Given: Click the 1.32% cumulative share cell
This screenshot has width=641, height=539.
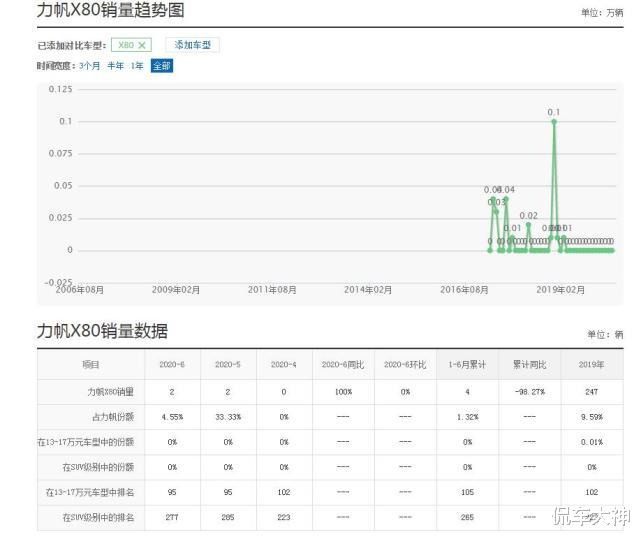Looking at the screenshot, I should [x=468, y=417].
